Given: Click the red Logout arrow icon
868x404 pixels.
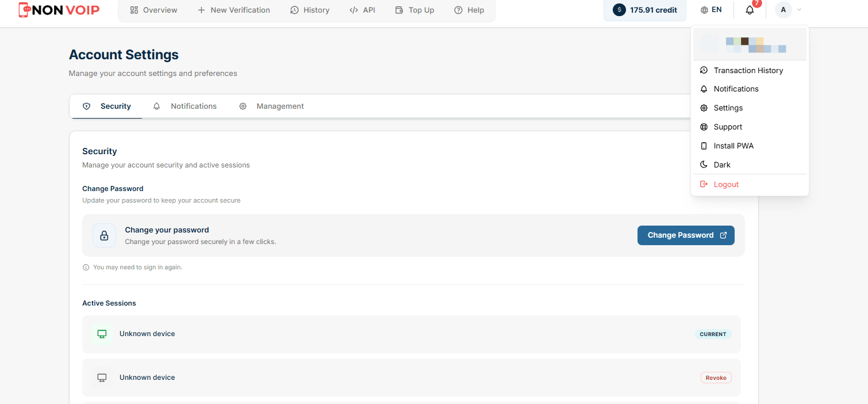Looking at the screenshot, I should pos(704,184).
